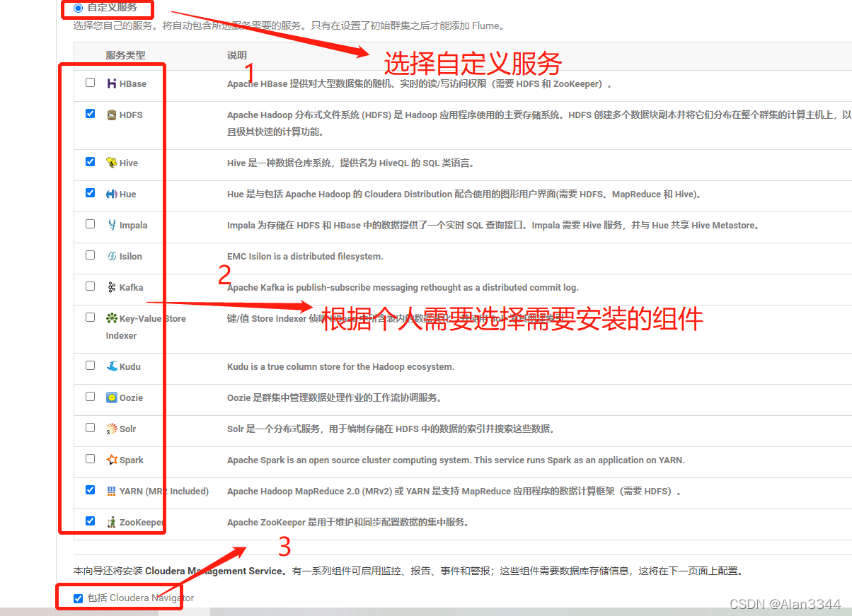Click the 服务类型 column header
Screen dimensions: 852x616
[125, 55]
